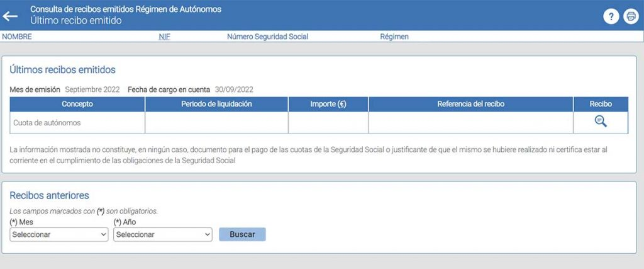Click the Concepto column header

[x=77, y=104]
